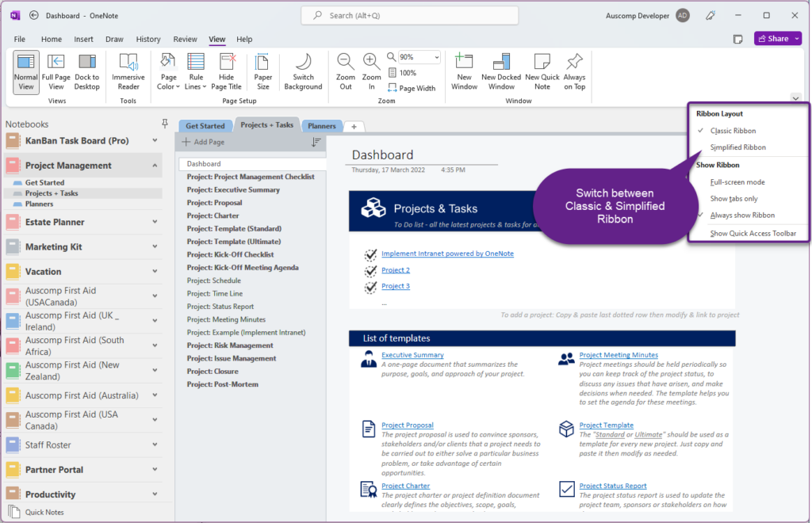Open the Draw menu in the ribbon
Image resolution: width=812 pixels, height=523 pixels.
coord(114,38)
